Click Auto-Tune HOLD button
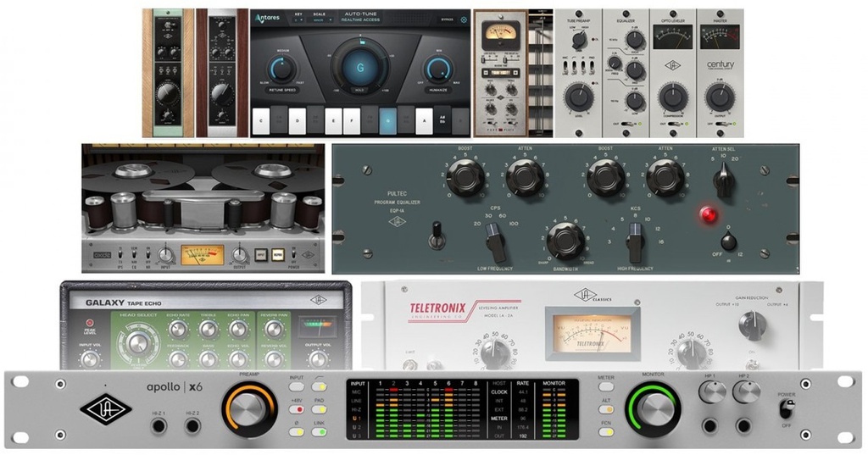868x455 pixels. pos(360,90)
